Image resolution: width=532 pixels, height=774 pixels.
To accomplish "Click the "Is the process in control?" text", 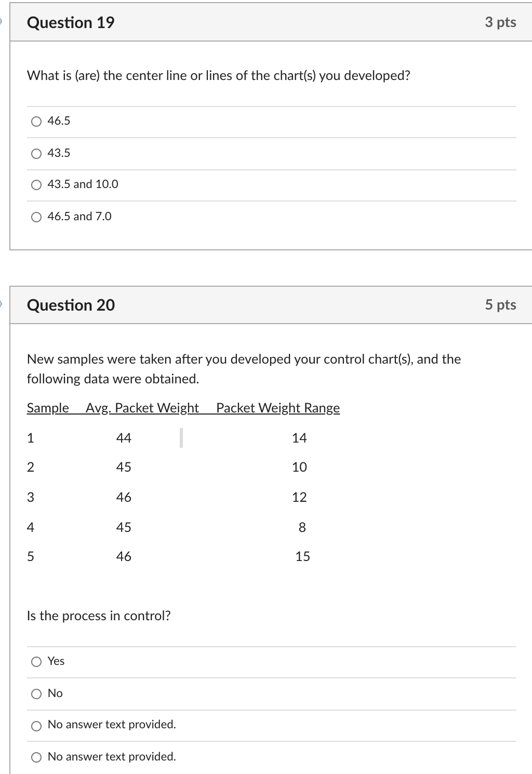I will coord(99,616).
